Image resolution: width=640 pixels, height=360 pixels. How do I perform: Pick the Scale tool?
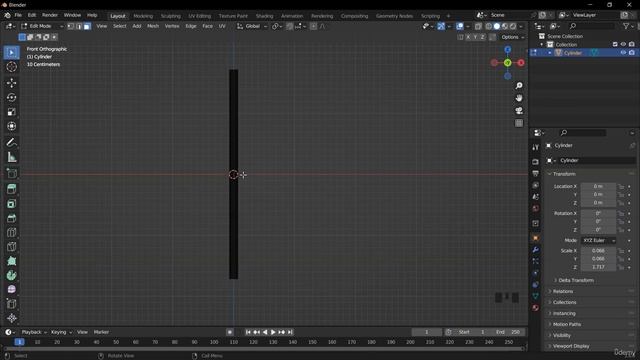click(x=11, y=112)
